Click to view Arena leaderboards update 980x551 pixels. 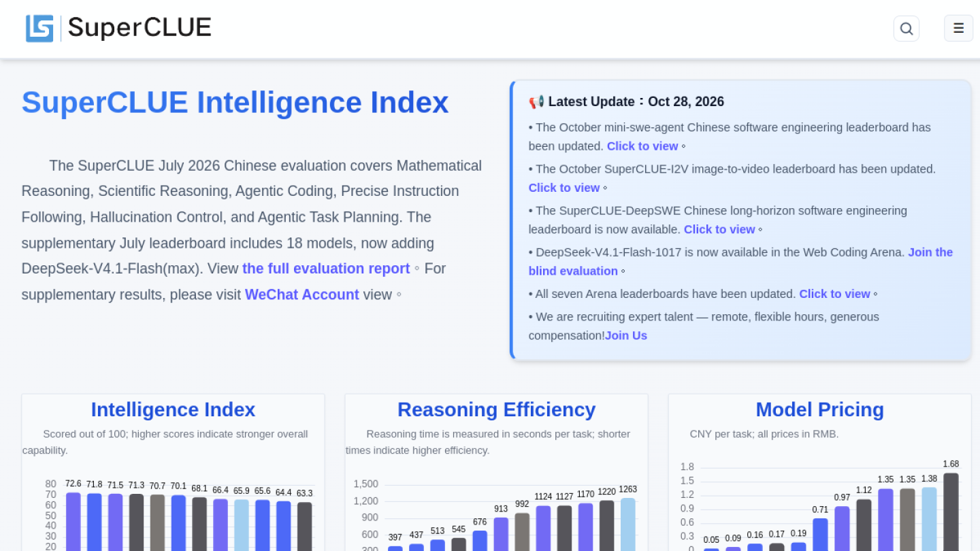[834, 294]
